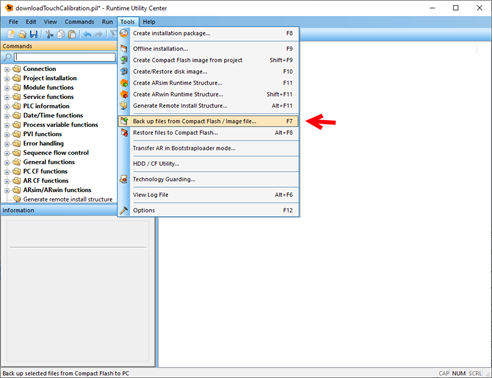
Task: Choose Transfer AR in Bootstraploader mode
Action: (209, 148)
